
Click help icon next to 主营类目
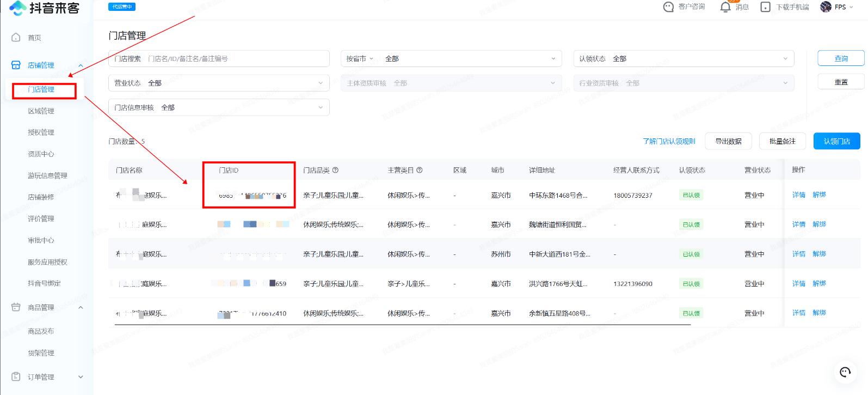[420, 170]
